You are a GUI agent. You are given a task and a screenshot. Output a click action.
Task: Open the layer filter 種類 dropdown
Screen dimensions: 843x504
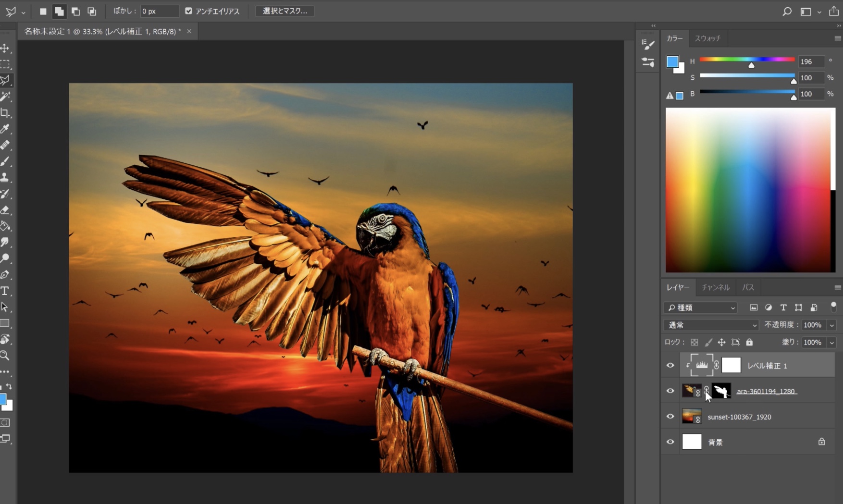[700, 307]
